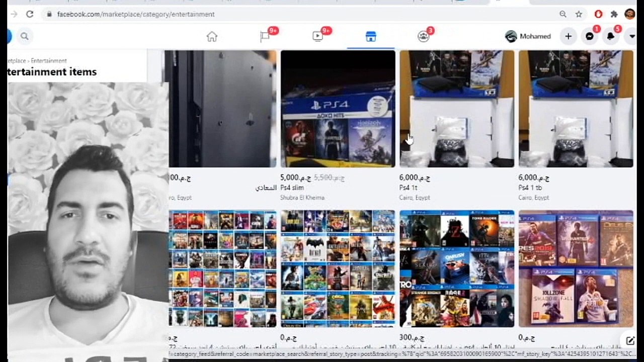Image resolution: width=644 pixels, height=362 pixels.
Task: Open the browser extensions puzzle icon
Action: (x=614, y=14)
